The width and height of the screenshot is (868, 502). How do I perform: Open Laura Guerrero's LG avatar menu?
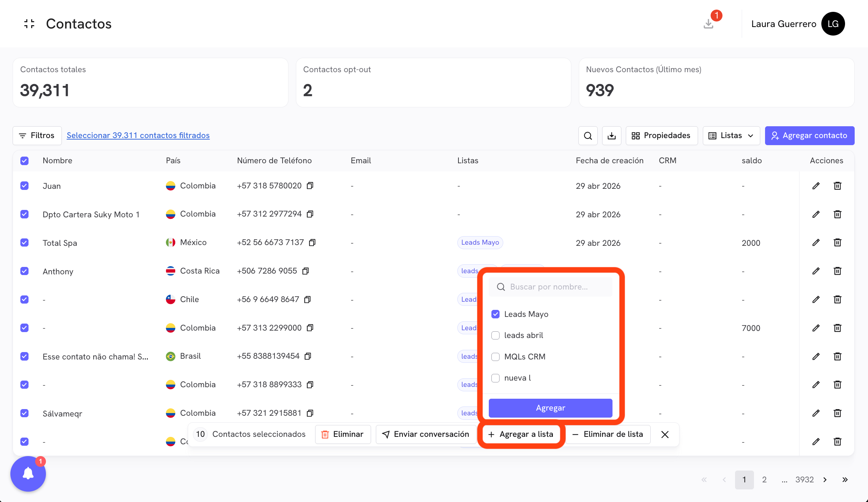tap(833, 24)
